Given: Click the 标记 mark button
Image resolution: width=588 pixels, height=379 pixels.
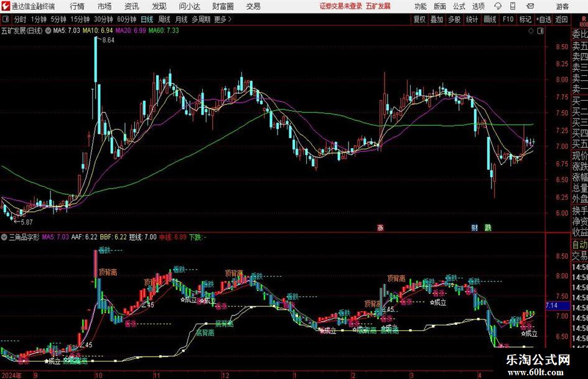Looking at the screenshot, I should [525, 19].
